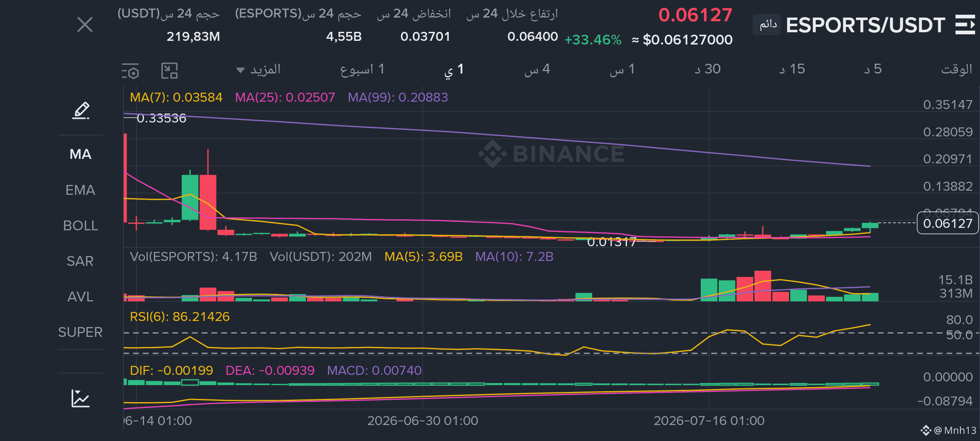The height and width of the screenshot is (441, 980).
Task: Click the MA(25): 0.02507 label
Action: [285, 98]
